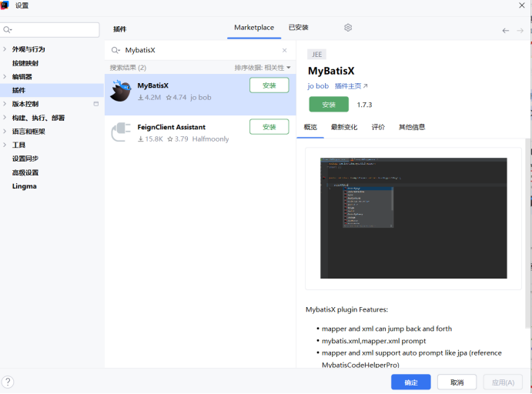Viewport: 532px width, 394px height.
Task: Click the settings search input field
Action: (x=50, y=30)
